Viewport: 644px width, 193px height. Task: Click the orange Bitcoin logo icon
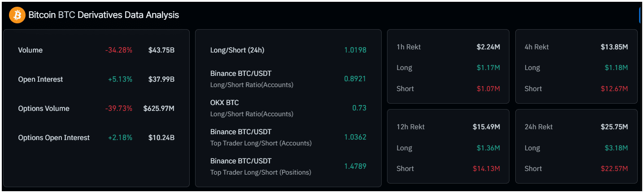coord(17,15)
